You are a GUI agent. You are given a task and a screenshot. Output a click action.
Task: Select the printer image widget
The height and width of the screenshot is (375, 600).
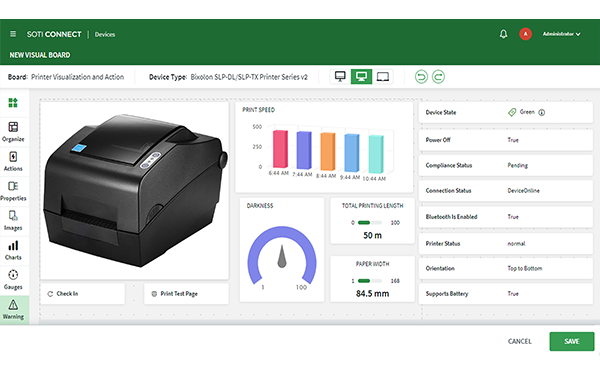[135, 191]
